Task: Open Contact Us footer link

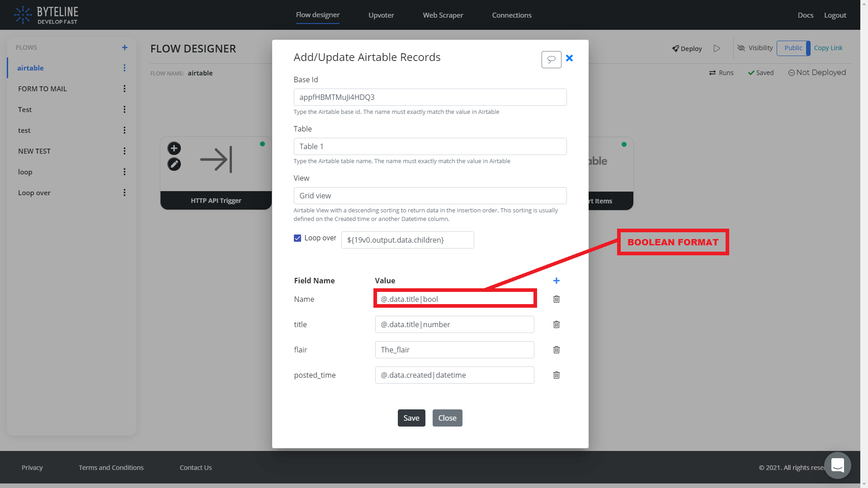Action: pyautogui.click(x=196, y=468)
